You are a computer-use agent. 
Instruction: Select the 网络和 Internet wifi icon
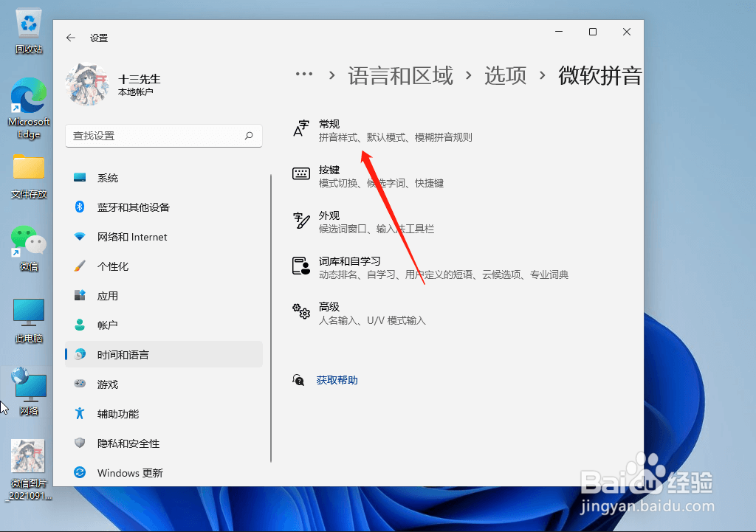tap(80, 237)
